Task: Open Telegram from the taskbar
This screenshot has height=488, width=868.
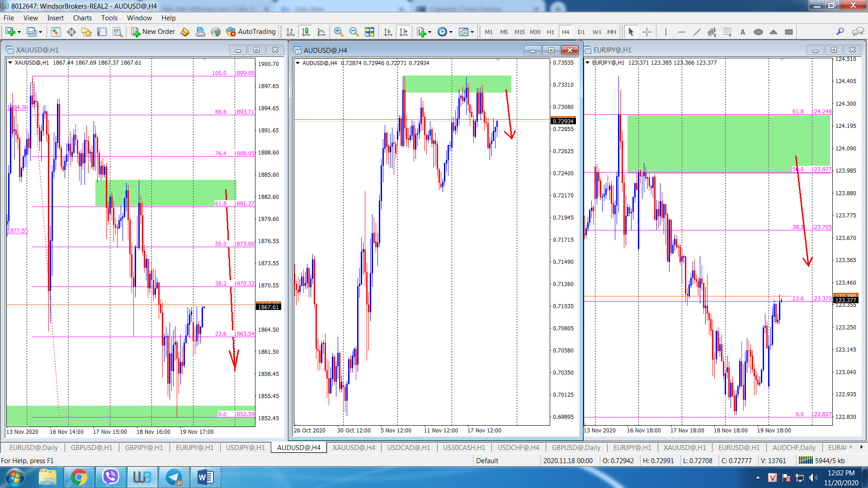Action: (174, 477)
